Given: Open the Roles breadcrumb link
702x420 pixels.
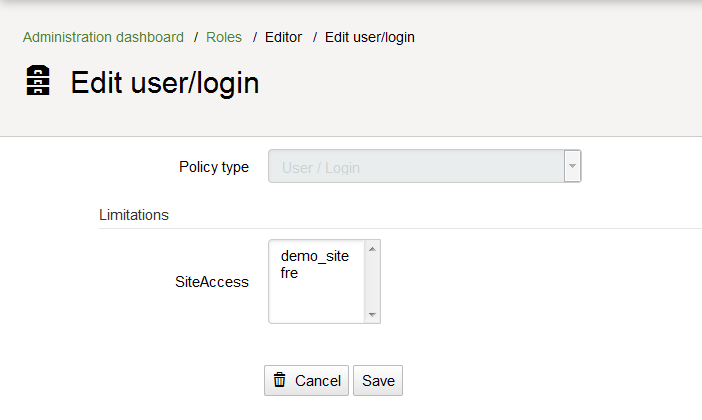Looking at the screenshot, I should (224, 37).
